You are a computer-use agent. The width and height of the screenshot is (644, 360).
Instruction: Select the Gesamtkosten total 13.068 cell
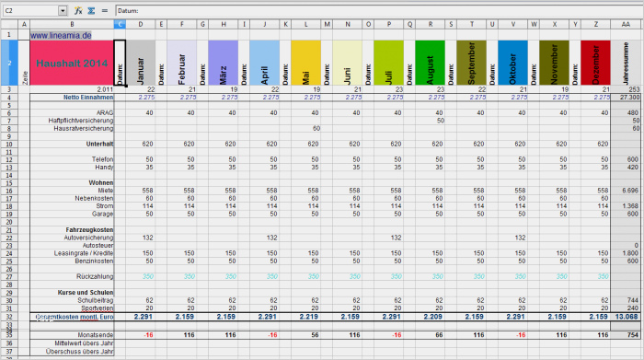(x=625, y=317)
